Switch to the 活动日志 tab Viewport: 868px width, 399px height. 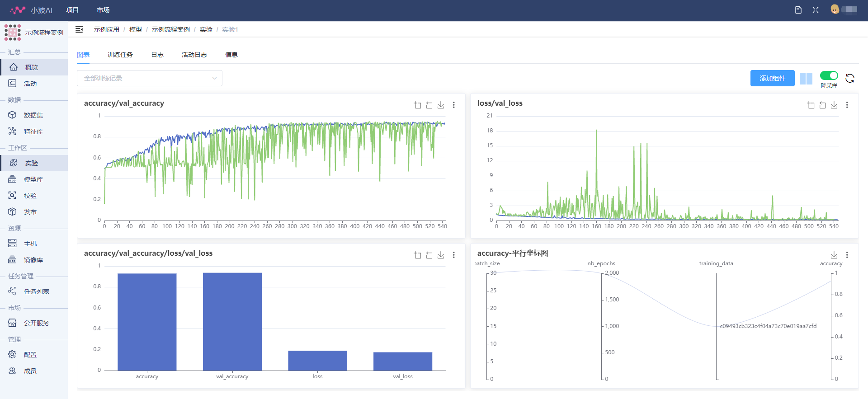[x=194, y=55]
